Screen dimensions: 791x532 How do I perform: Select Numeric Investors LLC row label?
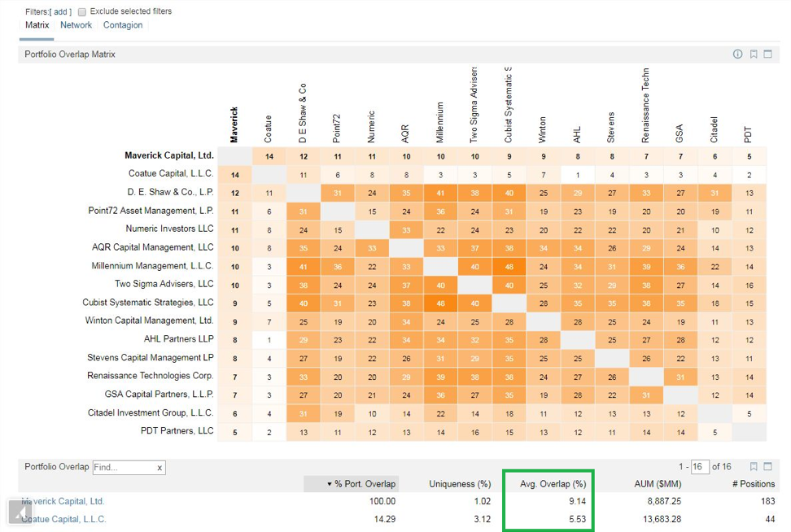pyautogui.click(x=169, y=229)
